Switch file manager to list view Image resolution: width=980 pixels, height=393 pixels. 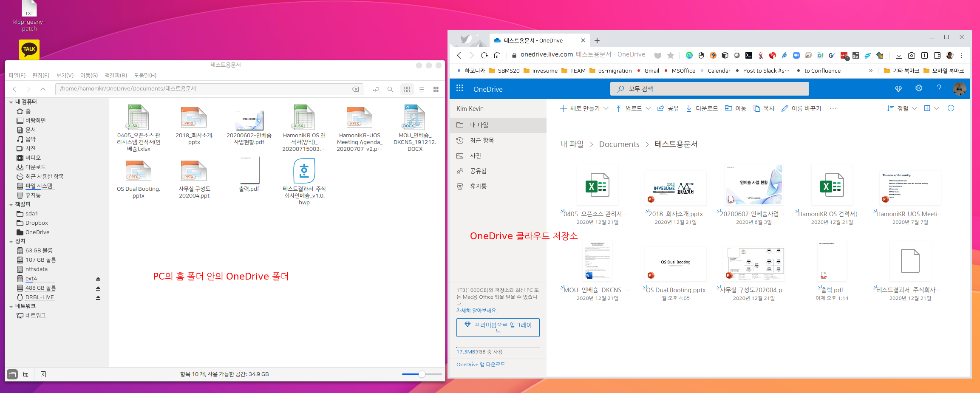(x=421, y=89)
